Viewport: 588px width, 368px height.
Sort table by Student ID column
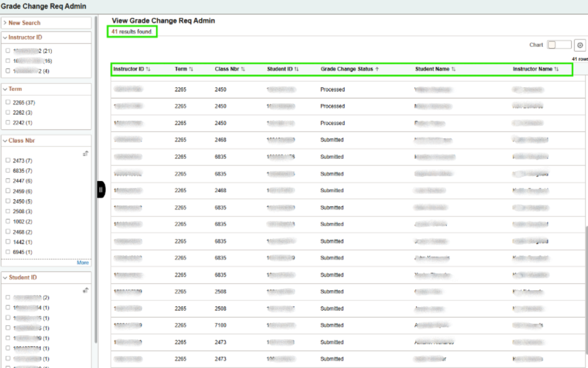tap(283, 69)
